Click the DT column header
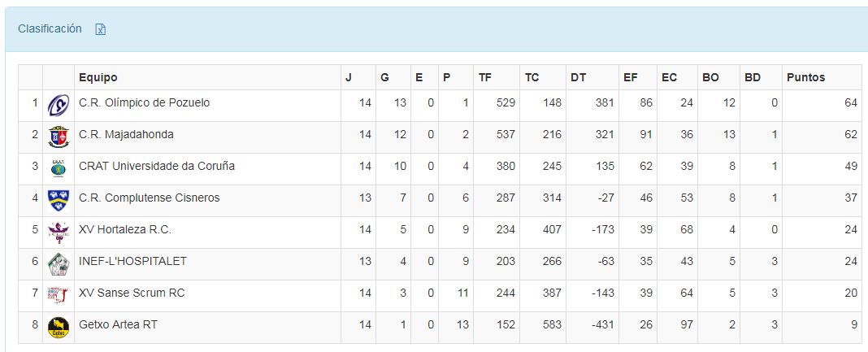The width and height of the screenshot is (868, 352). coord(578,77)
